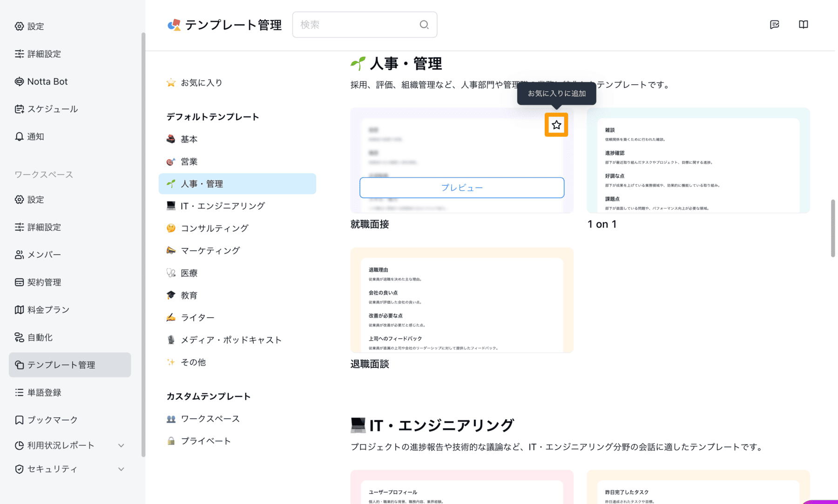
Task: Select the マーケティング template category
Action: pyautogui.click(x=237, y=250)
